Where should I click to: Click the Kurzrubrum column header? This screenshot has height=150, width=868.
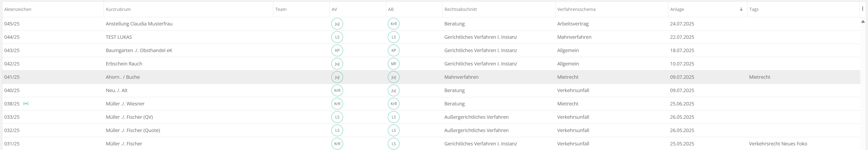click(x=118, y=9)
